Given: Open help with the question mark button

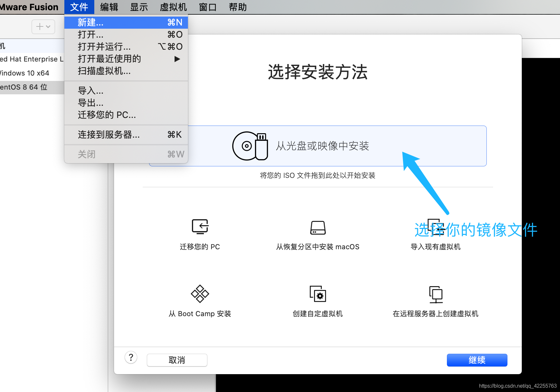Looking at the screenshot, I should tap(131, 358).
